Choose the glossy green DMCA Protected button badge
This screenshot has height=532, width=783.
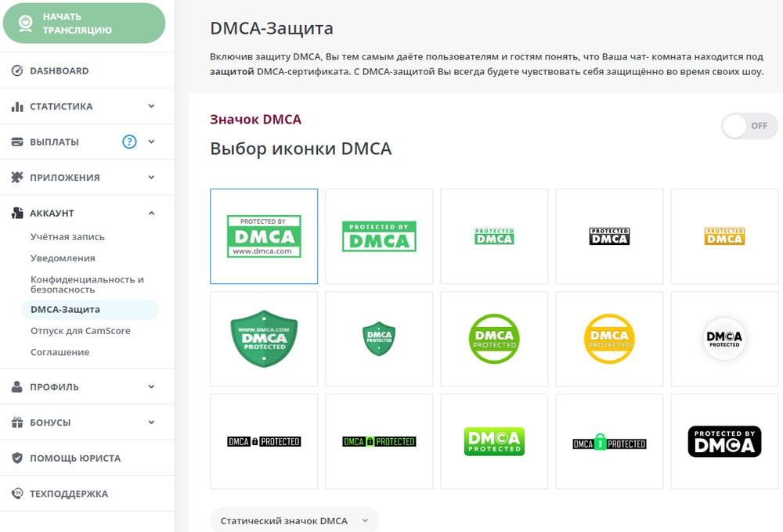coord(494,441)
